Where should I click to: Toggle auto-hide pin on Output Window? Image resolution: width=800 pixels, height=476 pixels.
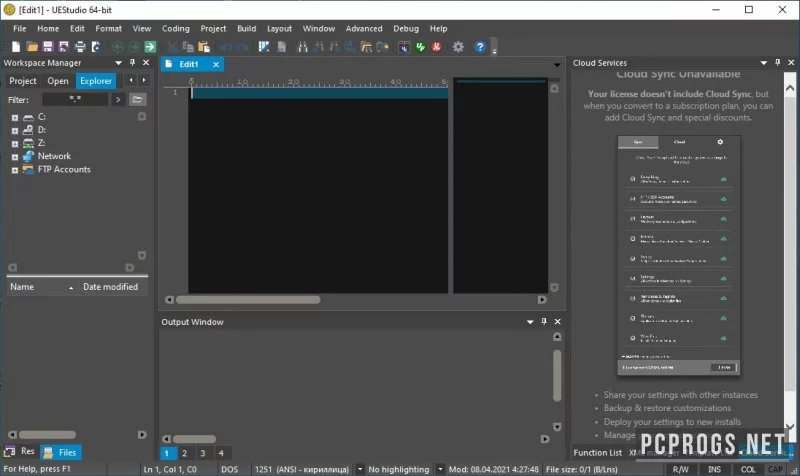(544, 321)
